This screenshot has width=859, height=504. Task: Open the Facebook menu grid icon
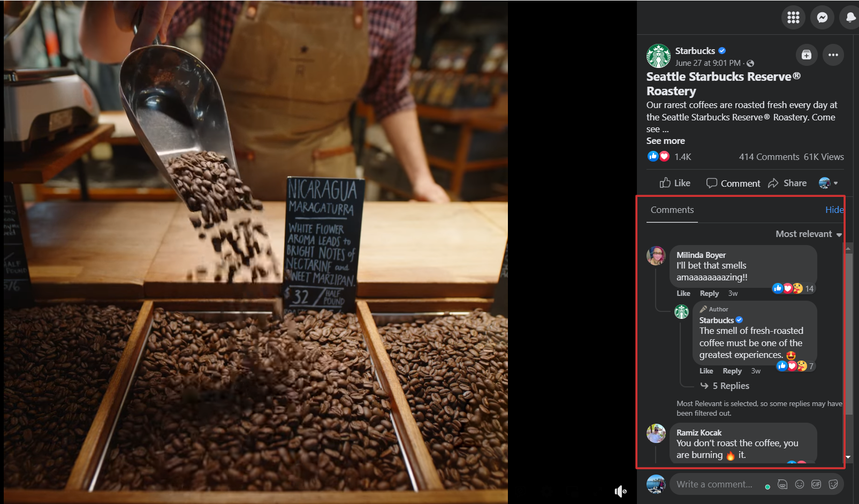(793, 18)
